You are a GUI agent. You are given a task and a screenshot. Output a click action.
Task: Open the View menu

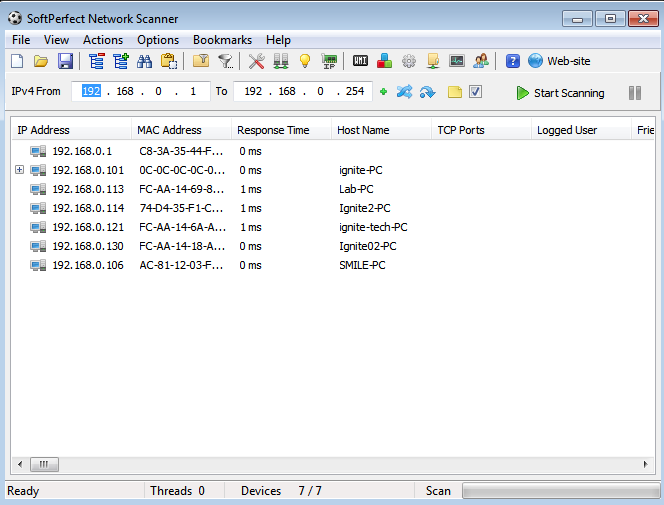pos(56,40)
